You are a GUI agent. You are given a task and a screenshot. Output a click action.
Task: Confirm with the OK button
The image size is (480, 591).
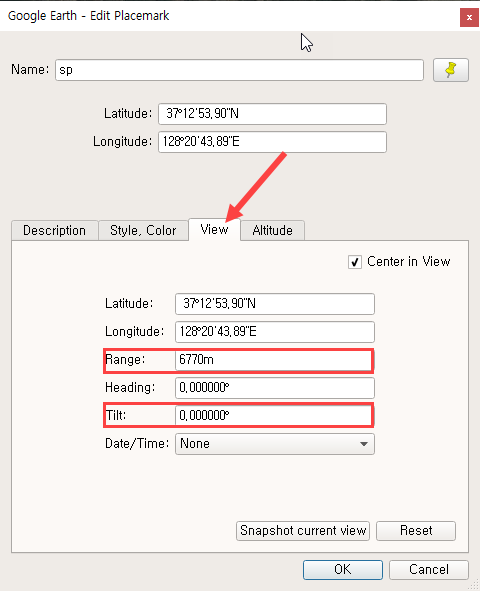point(343,570)
